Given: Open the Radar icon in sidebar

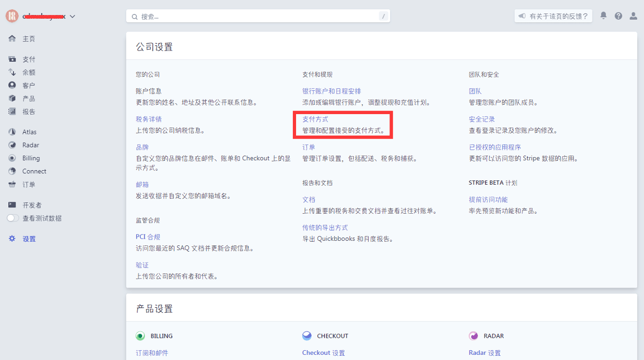Looking at the screenshot, I should point(12,145).
